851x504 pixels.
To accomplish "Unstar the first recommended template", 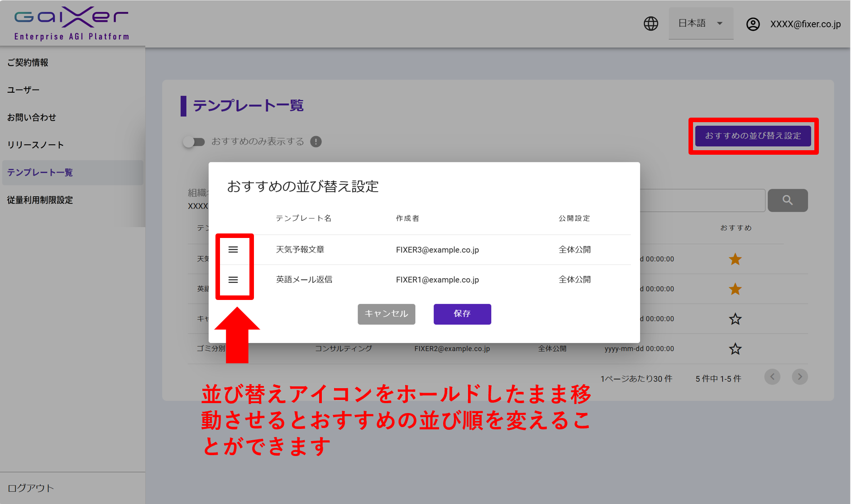I will coord(735,259).
